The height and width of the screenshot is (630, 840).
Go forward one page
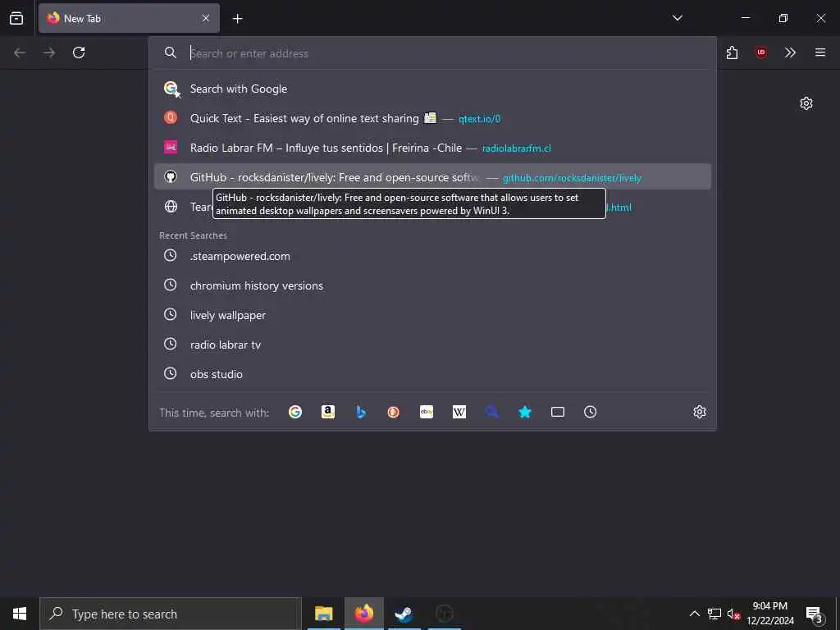(x=49, y=52)
